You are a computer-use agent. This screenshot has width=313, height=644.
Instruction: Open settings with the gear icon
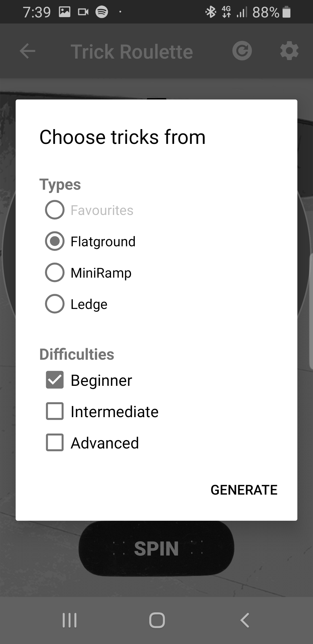point(289,51)
